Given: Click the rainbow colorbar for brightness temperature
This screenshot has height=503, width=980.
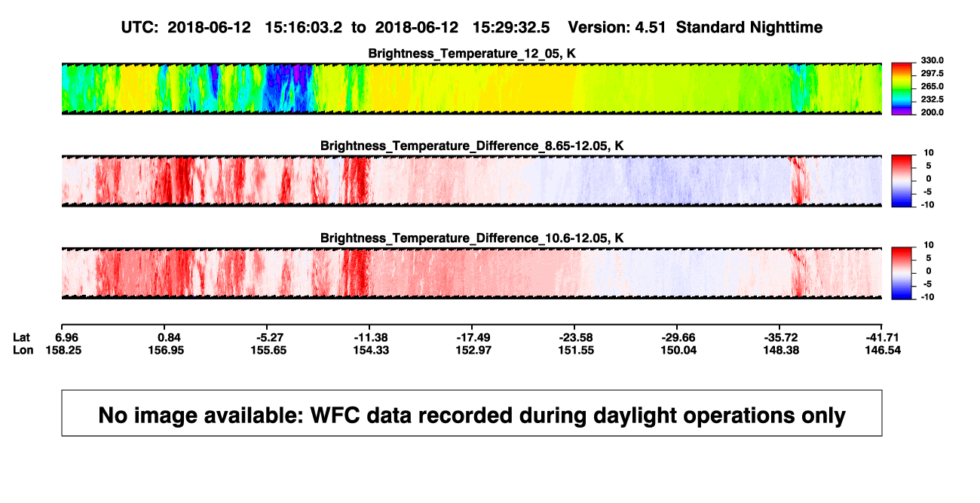Looking at the screenshot, I should (x=902, y=88).
